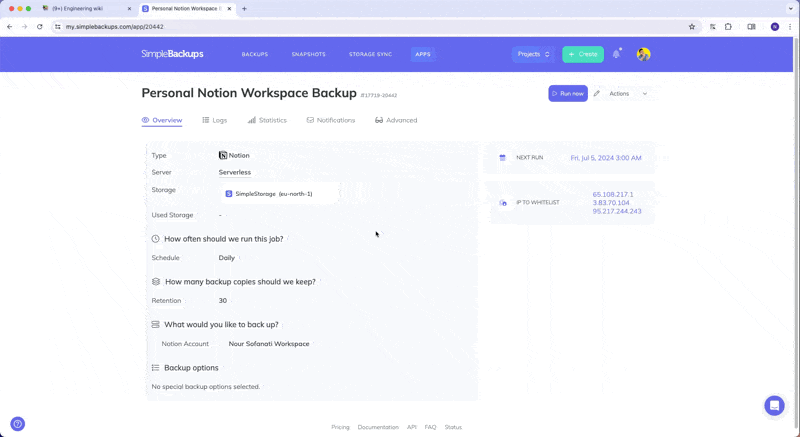
Task: Open the API footer link
Action: pyautogui.click(x=412, y=427)
